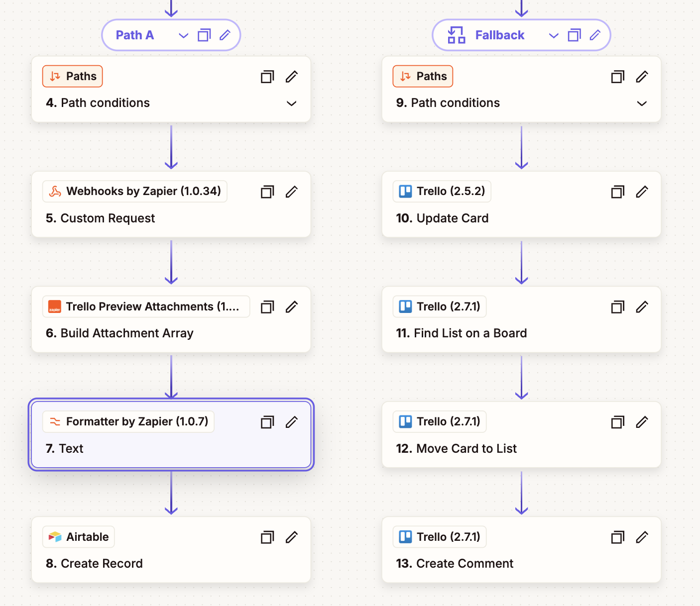Expand step 4 Path conditions chevron

(292, 103)
